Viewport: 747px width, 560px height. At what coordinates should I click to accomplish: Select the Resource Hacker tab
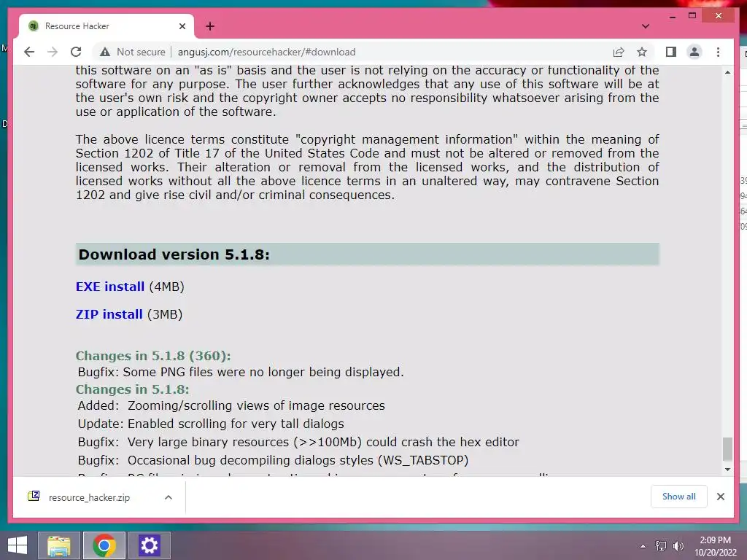pos(107,26)
